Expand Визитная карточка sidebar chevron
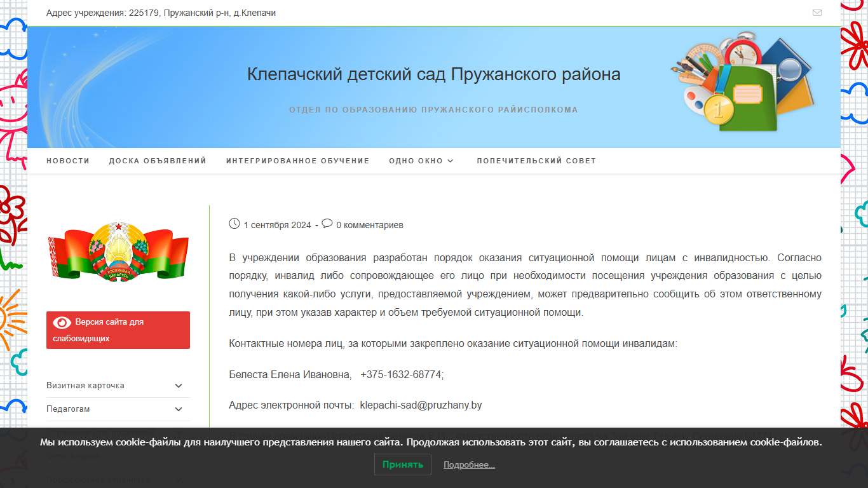Screen dimensions: 868x488 point(179,386)
